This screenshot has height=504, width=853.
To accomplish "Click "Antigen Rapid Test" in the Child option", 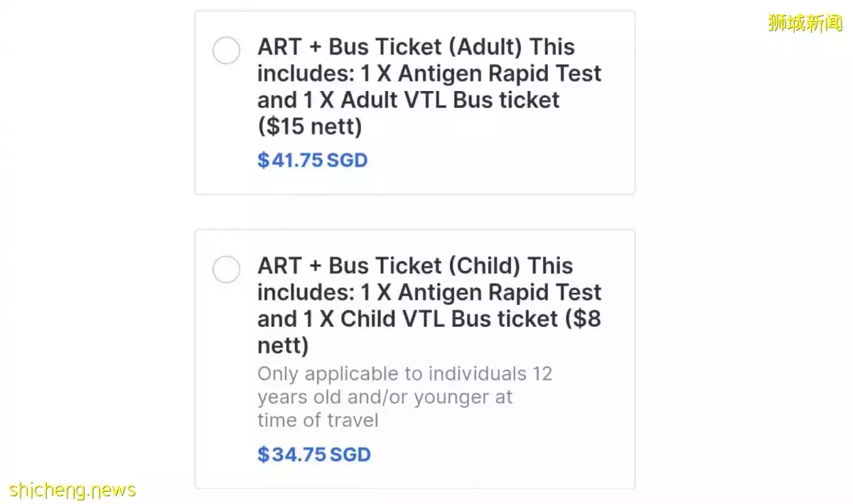I will coord(499,293).
